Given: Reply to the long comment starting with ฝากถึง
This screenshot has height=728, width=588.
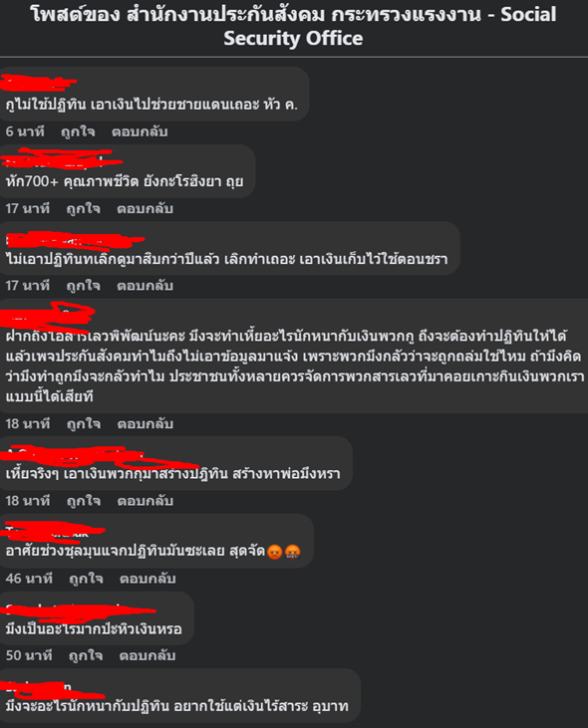Looking at the screenshot, I should pyautogui.click(x=146, y=424).
